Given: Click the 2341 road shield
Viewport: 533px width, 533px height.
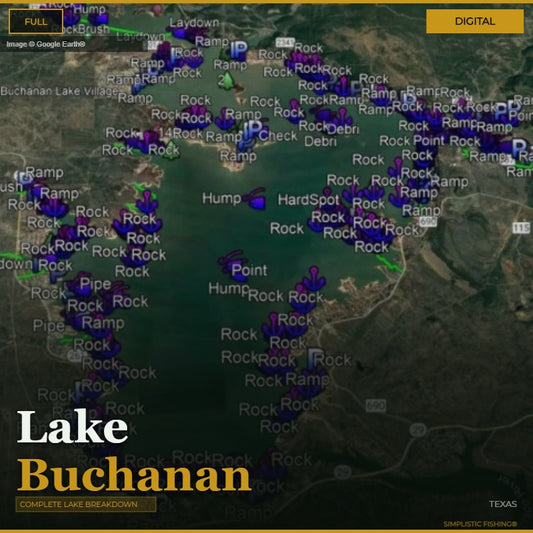Looking at the screenshot, I should [285, 43].
